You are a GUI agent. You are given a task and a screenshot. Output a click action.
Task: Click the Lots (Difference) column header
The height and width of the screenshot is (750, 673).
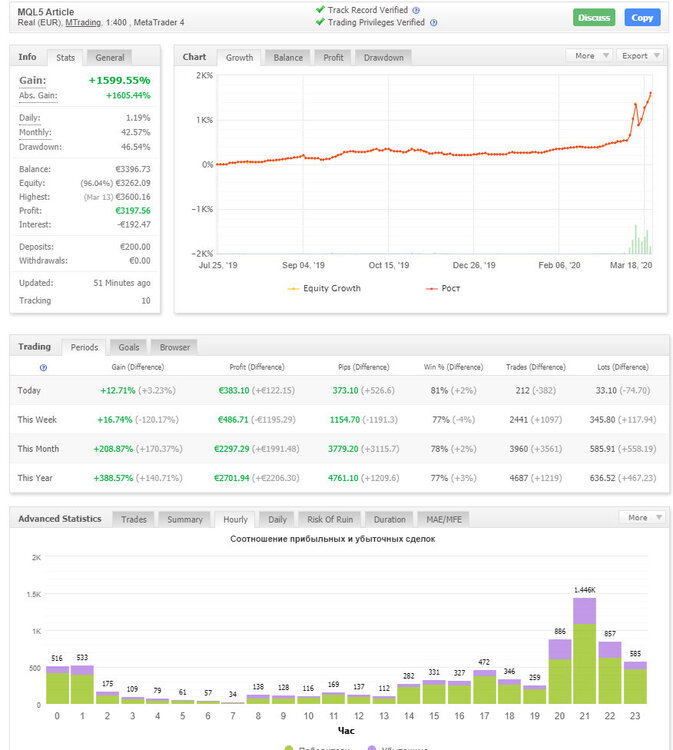point(623,367)
